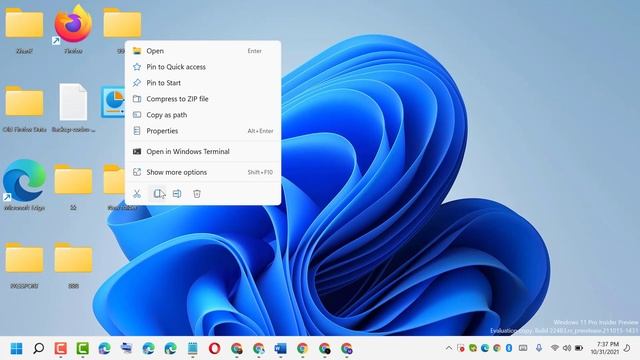The height and width of the screenshot is (360, 640).
Task: Open the red C app in taskbar
Action: [61, 349]
